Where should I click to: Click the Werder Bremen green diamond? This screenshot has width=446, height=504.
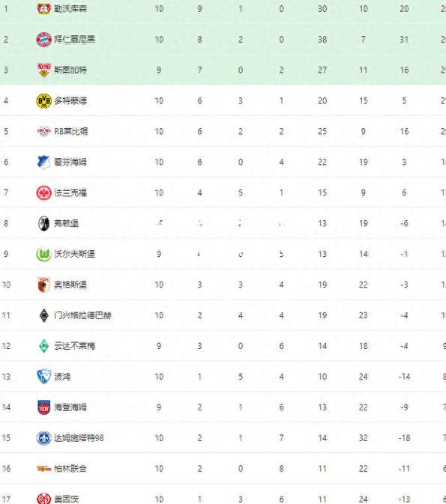[43, 346]
